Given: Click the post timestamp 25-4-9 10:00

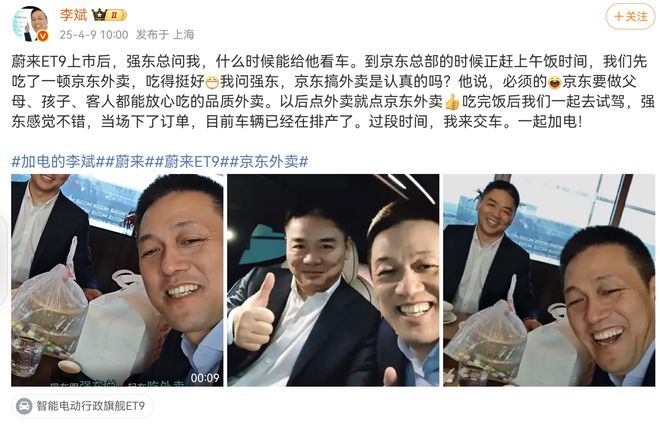Looking at the screenshot, I should [x=94, y=35].
